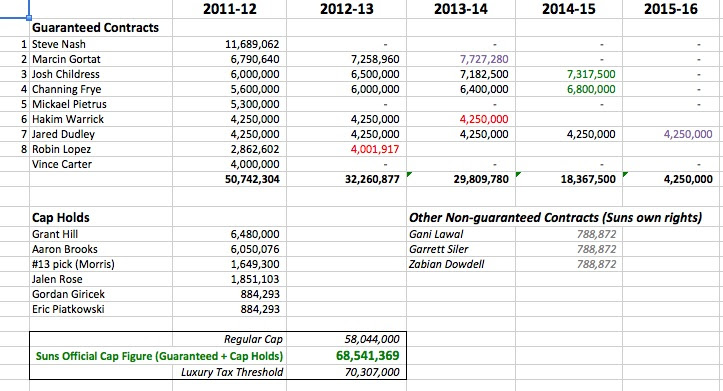The image size is (723, 391).
Task: Select the Mickael Pietrus name cell
Action: pos(101,104)
